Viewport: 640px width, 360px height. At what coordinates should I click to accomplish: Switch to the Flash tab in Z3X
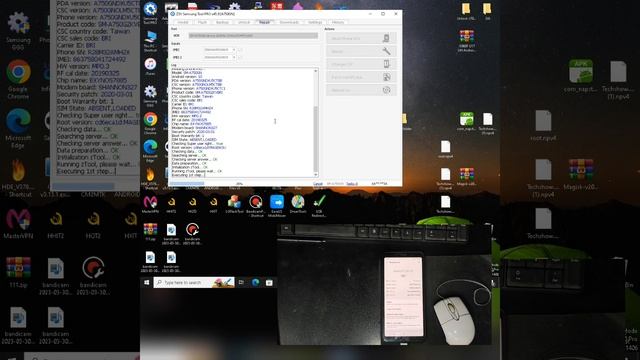pyautogui.click(x=202, y=22)
